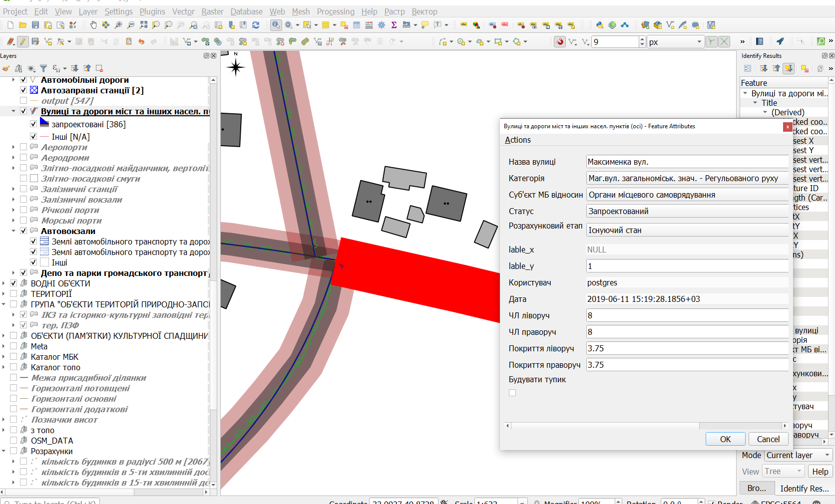Click the help book icon in toolbar

pyautogui.click(x=760, y=41)
